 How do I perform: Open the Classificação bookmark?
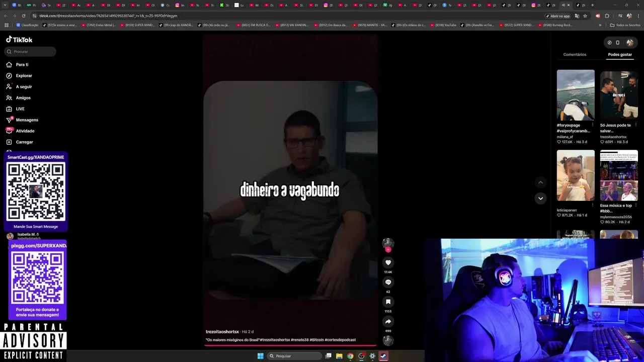pos(27,25)
